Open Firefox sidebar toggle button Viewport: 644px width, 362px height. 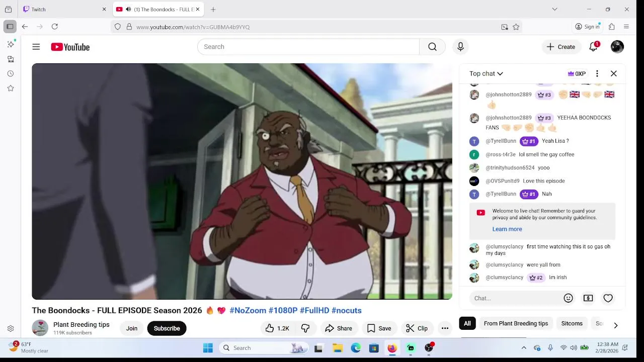[10, 27]
